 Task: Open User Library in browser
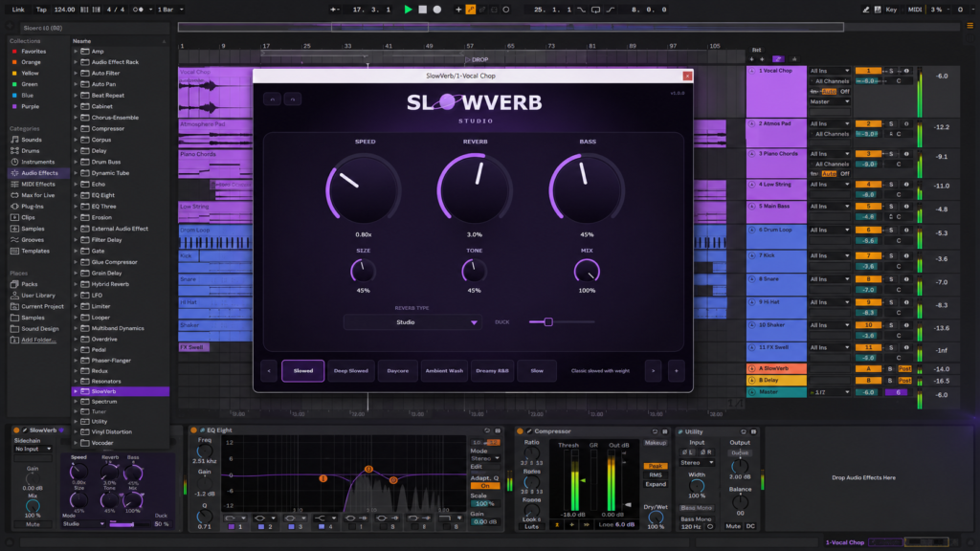[x=37, y=296]
